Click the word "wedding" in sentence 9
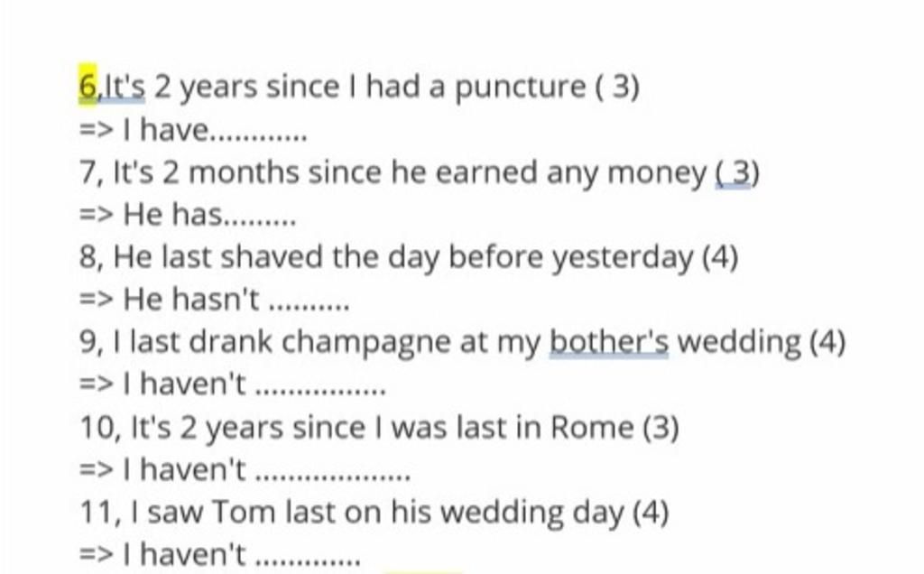The image size is (924, 574). point(740,344)
